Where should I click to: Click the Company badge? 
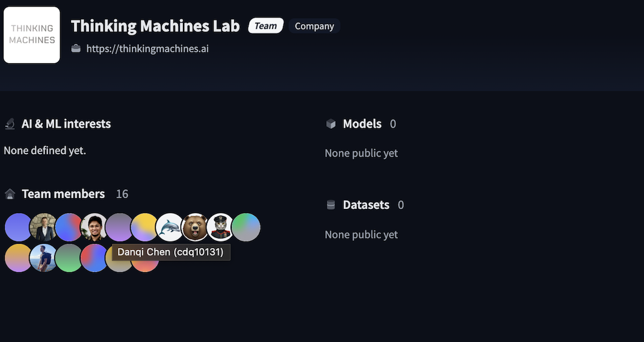point(314,26)
